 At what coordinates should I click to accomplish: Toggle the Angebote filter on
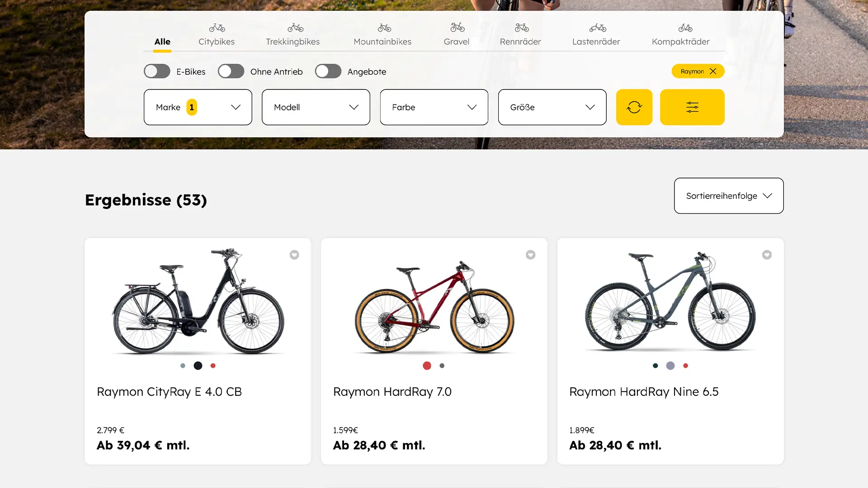point(328,71)
